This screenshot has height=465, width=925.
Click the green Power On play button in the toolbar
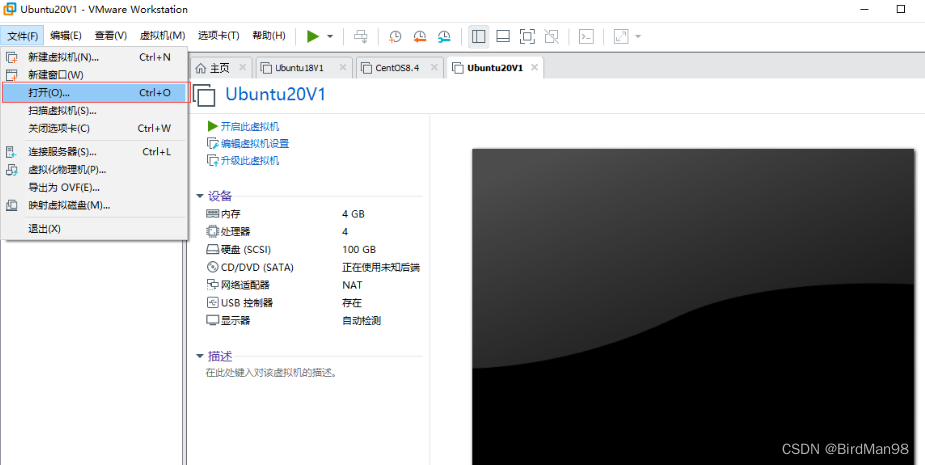[313, 37]
